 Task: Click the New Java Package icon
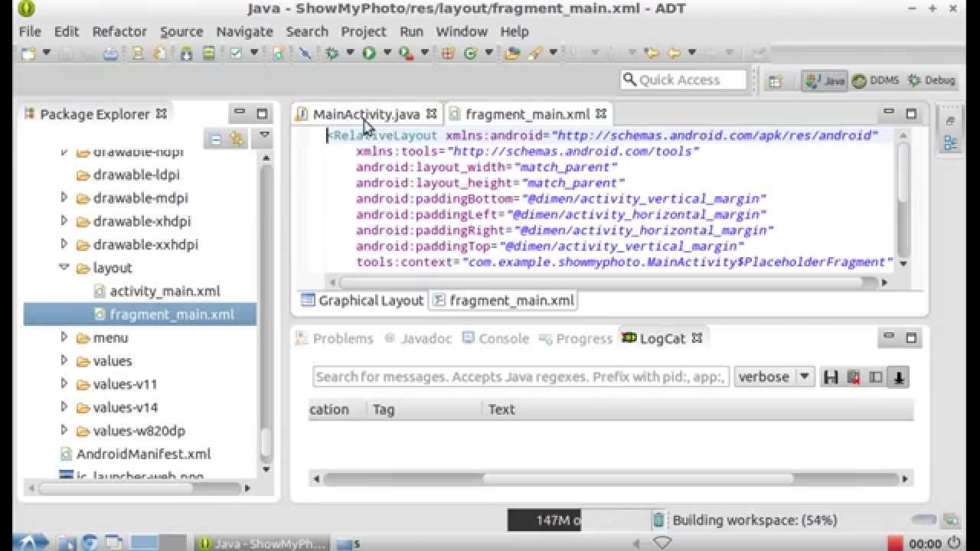(448, 53)
